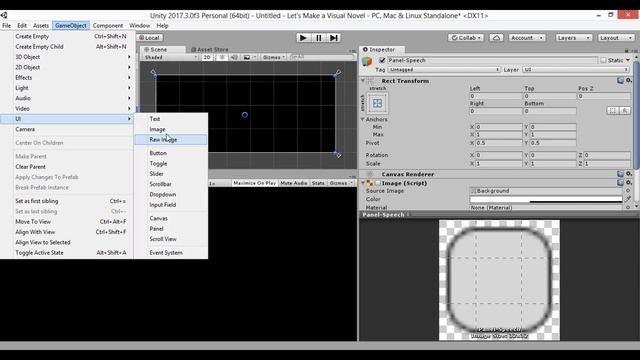Collapse the Anchors foldout
This screenshot has width=640, height=360.
(362, 119)
